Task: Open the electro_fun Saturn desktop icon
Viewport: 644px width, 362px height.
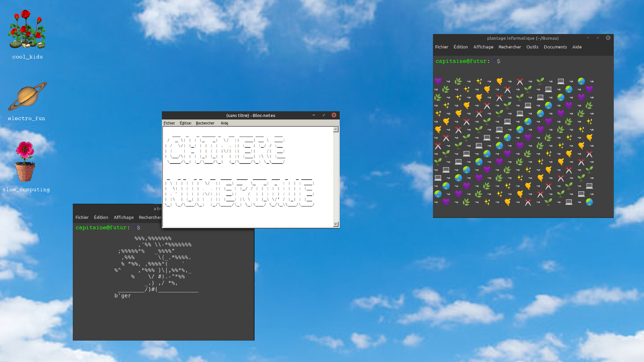Action: [27, 97]
